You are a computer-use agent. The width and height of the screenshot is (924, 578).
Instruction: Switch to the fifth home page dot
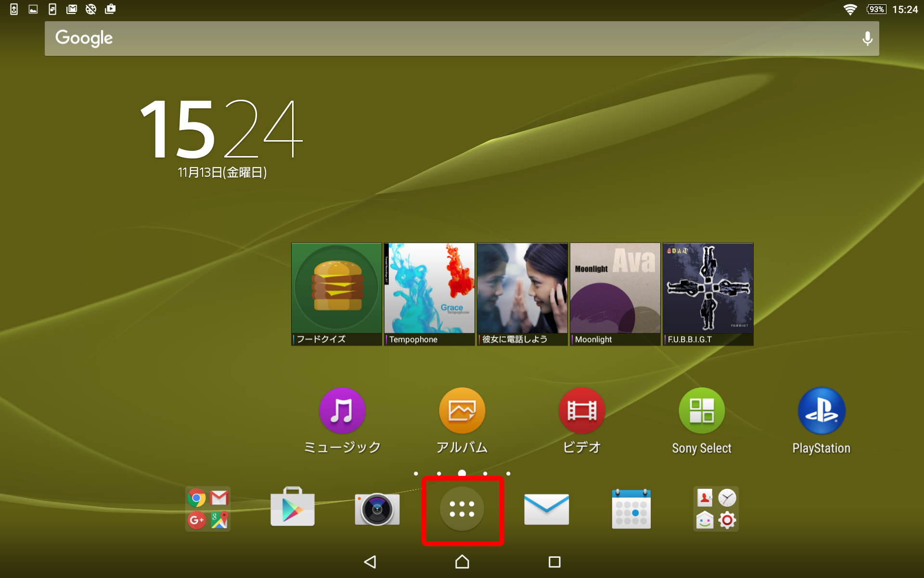(x=508, y=473)
